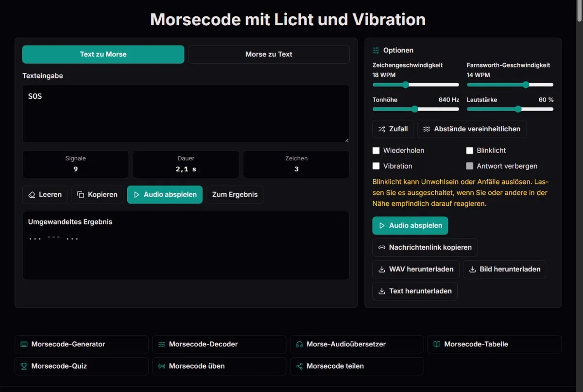Screen dimensions: 583x392
Task: Click the Signale value 9
Action: pos(76,169)
